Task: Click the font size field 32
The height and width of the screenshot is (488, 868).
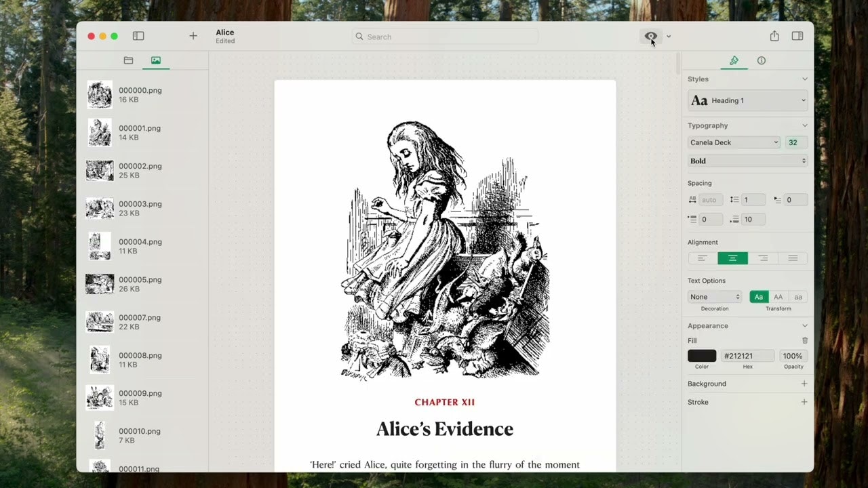Action: [x=796, y=142]
